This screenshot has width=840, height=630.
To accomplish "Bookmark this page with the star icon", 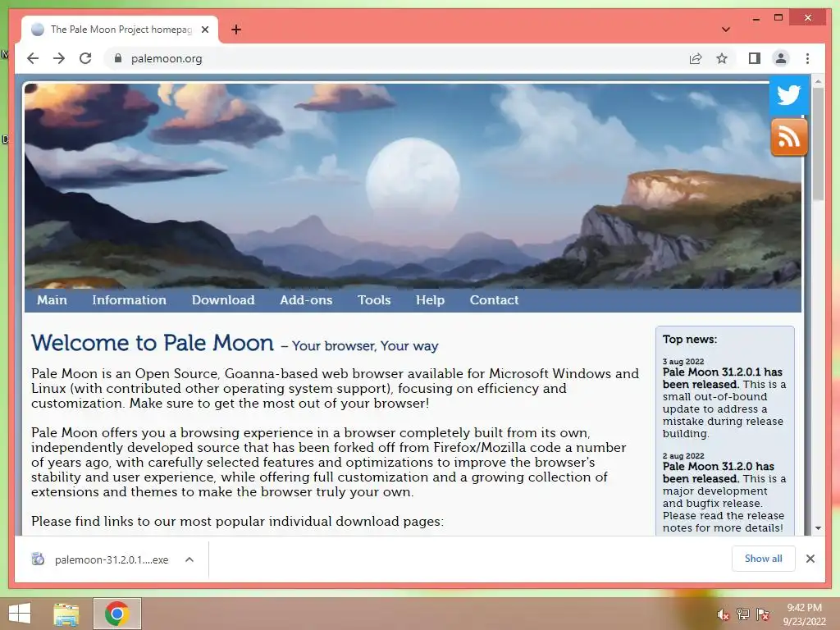I will pos(722,58).
